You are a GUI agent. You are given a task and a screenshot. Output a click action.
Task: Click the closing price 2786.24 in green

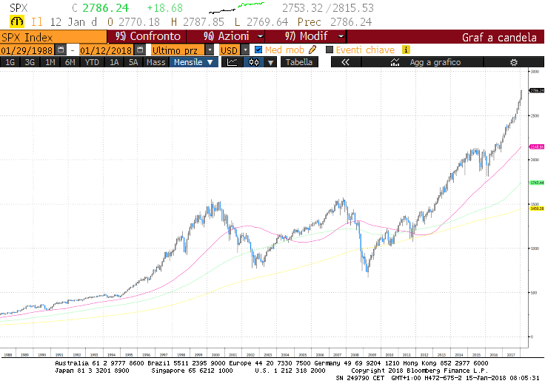[105, 7]
